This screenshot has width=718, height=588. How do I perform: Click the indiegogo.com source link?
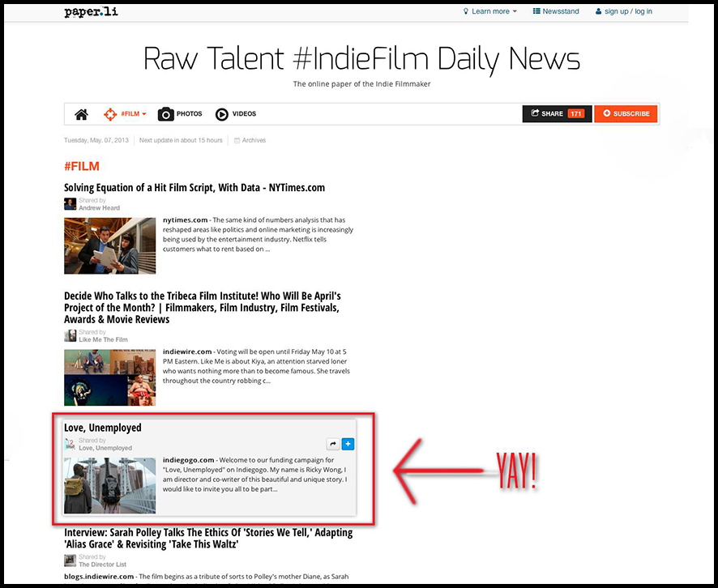[189, 460]
